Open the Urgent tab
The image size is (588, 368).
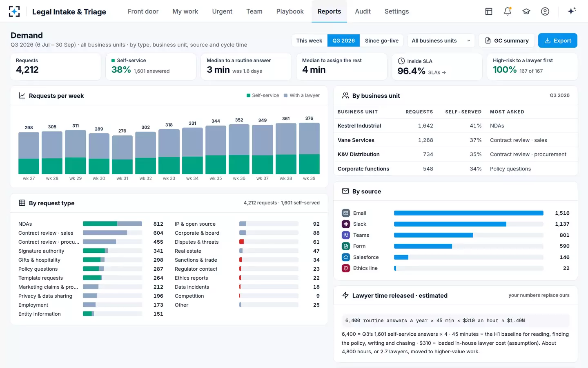tap(222, 11)
